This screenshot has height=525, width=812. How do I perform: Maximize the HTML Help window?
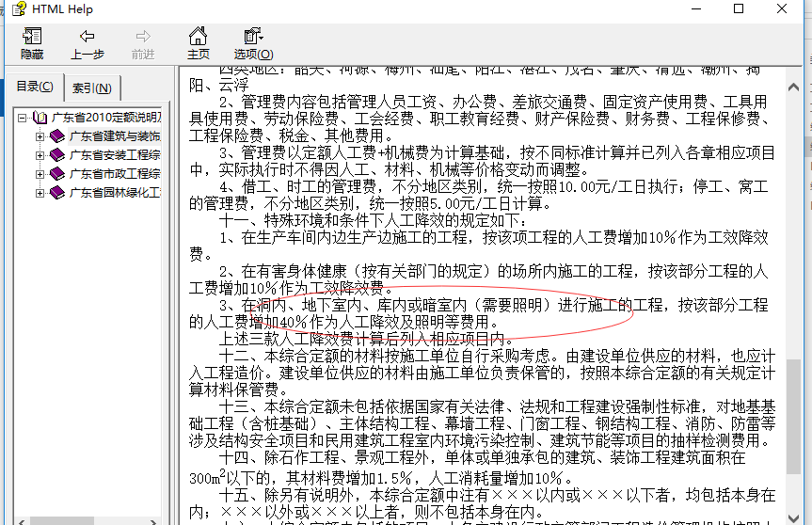pyautogui.click(x=739, y=8)
